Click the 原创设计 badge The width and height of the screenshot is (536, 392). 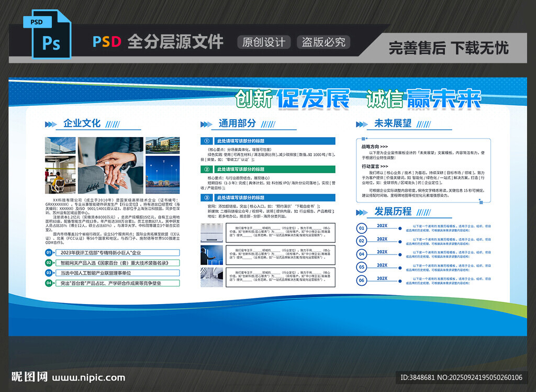(264, 42)
